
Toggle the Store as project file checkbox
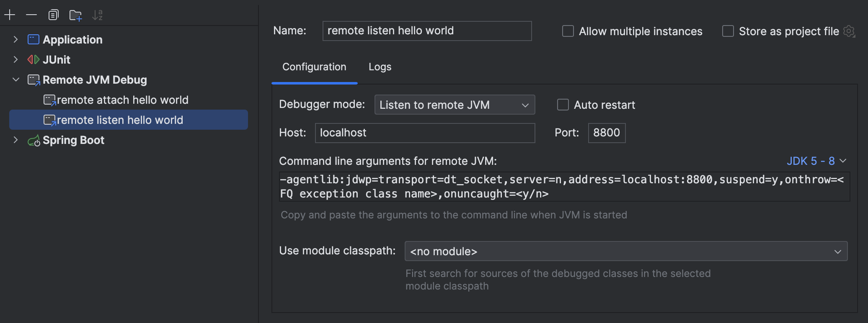tap(728, 31)
